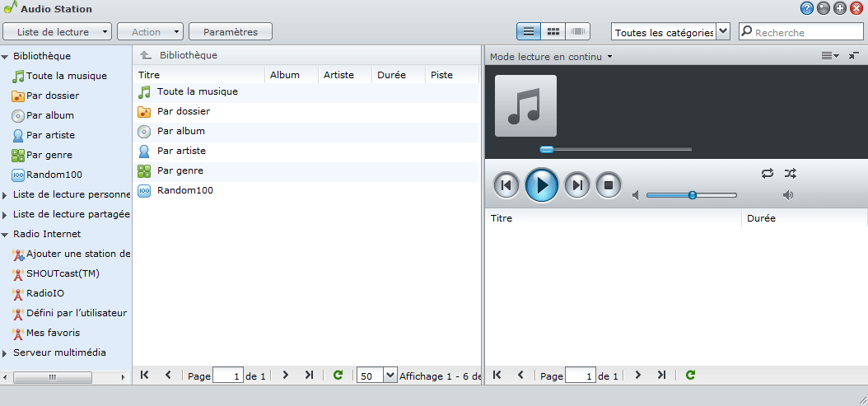Open Mes favoris radio entry
Viewport: 868px width, 406px height.
click(54, 333)
